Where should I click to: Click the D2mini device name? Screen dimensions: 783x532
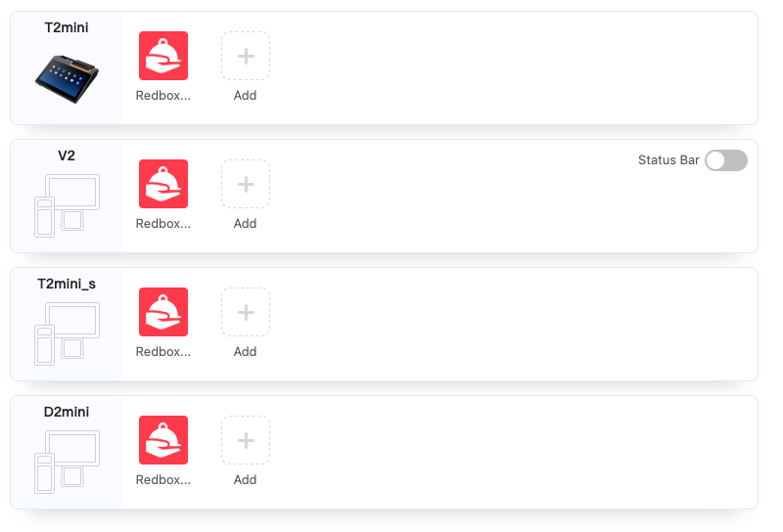tap(67, 412)
